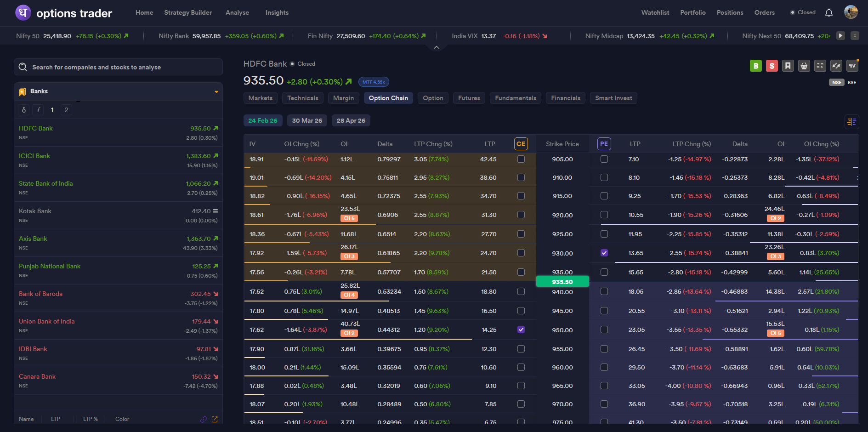Click the orange pop-out icon in watchlist footer
This screenshot has width=868, height=432.
pos(215,419)
